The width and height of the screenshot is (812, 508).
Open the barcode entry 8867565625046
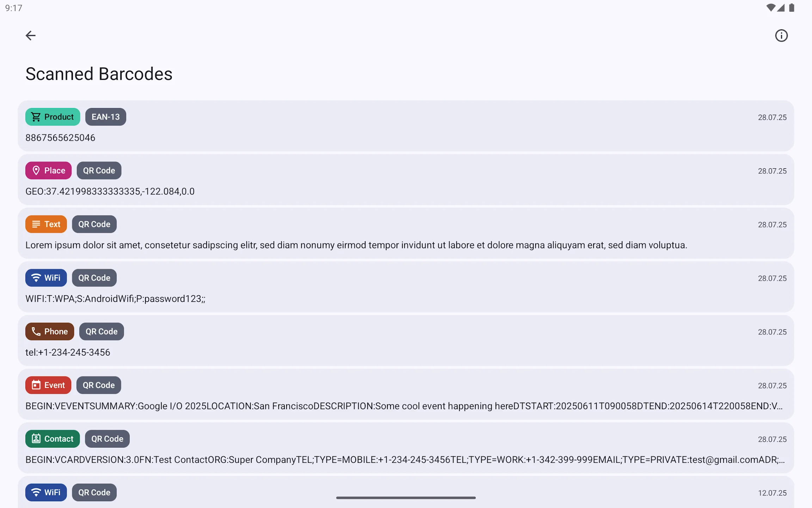(406, 126)
